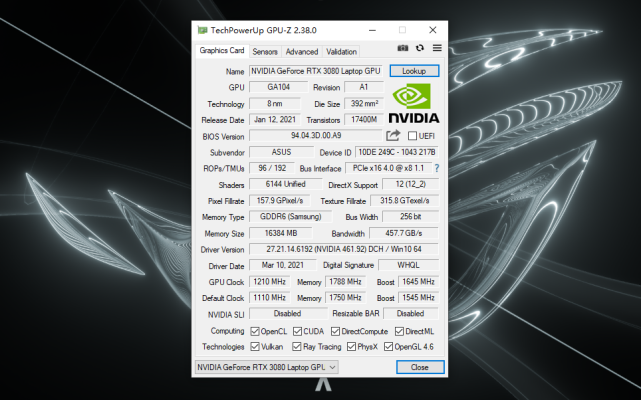Close GPU-Z with the title bar X
Image resolution: width=641 pixels, height=400 pixels.
pos(433,30)
